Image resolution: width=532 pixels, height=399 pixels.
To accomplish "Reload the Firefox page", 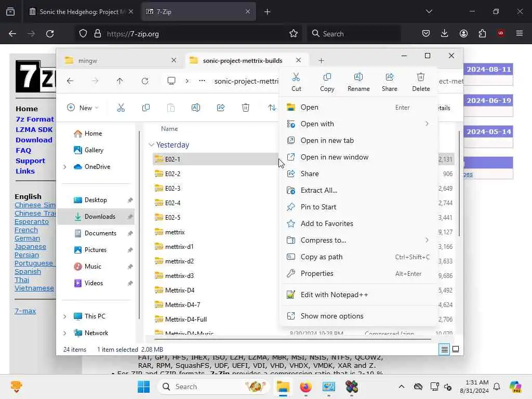I will click(50, 34).
